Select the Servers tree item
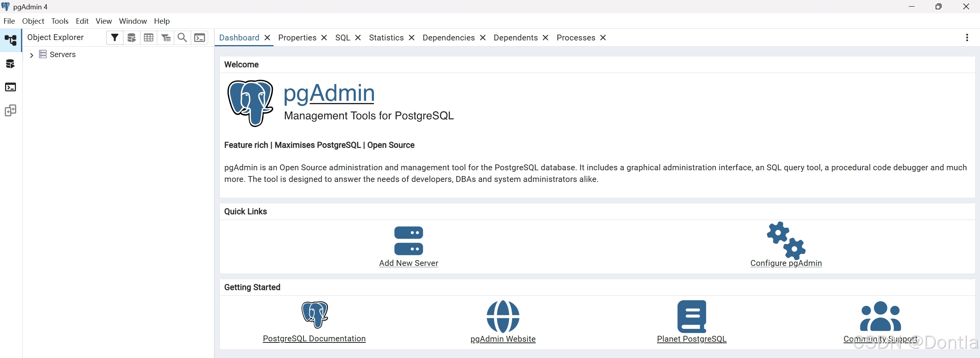Image resolution: width=980 pixels, height=358 pixels. click(63, 54)
